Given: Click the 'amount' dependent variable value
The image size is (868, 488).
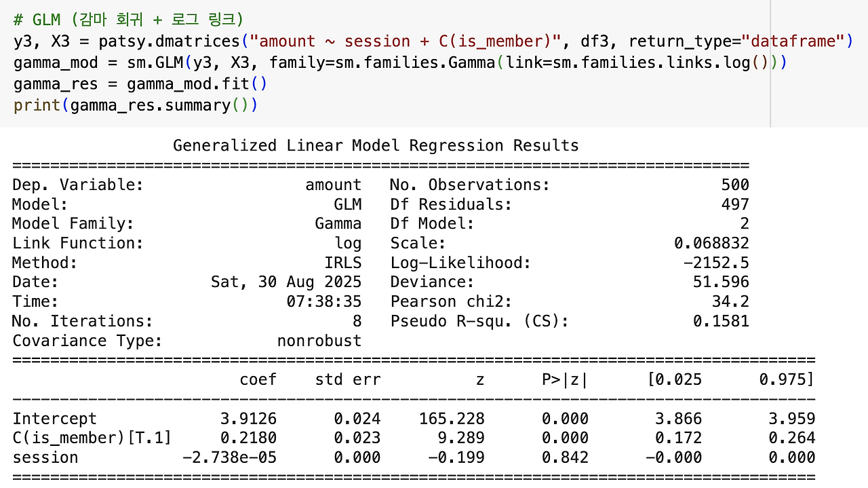Looking at the screenshot, I should (x=333, y=185).
